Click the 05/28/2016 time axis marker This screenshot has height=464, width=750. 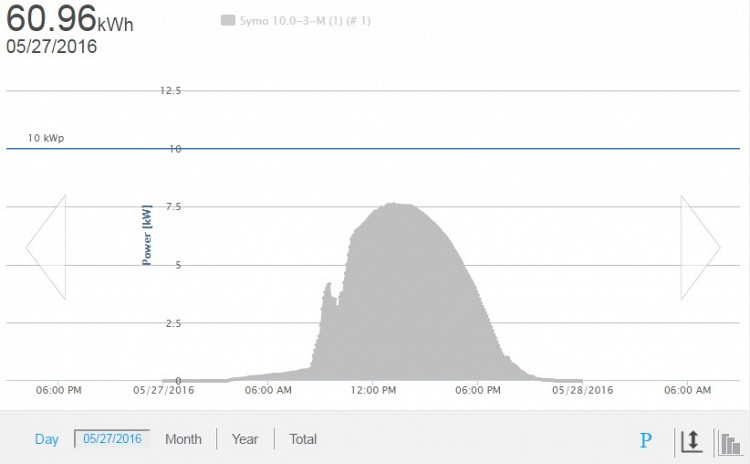pyautogui.click(x=583, y=390)
